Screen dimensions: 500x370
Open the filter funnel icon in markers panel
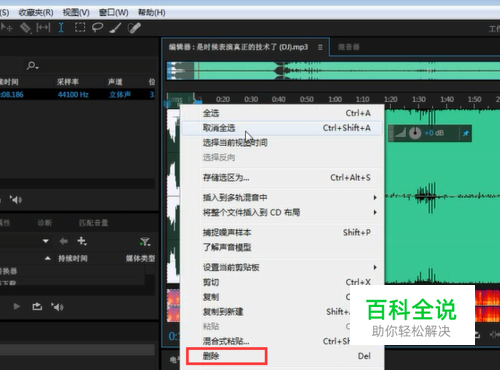click(x=145, y=241)
